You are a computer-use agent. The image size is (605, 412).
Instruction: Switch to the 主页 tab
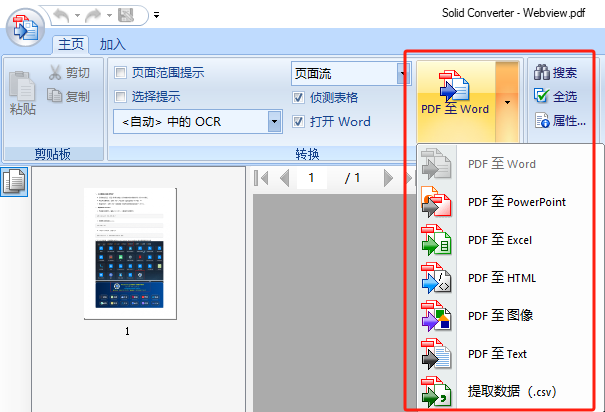71,44
